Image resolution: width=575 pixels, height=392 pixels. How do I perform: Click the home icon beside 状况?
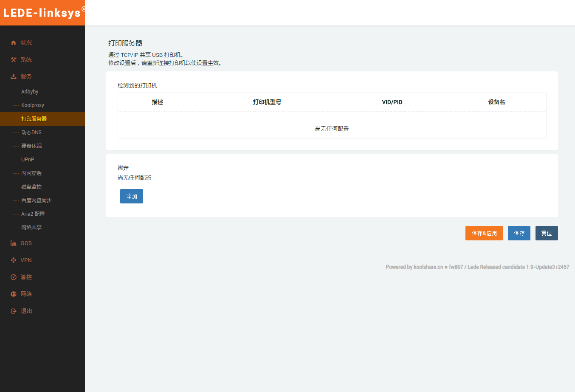coord(14,42)
